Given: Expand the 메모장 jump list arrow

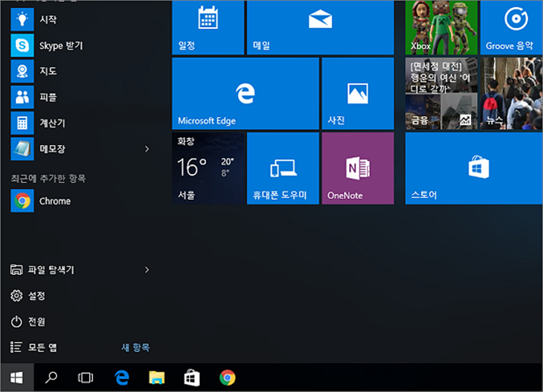Looking at the screenshot, I should [x=147, y=149].
